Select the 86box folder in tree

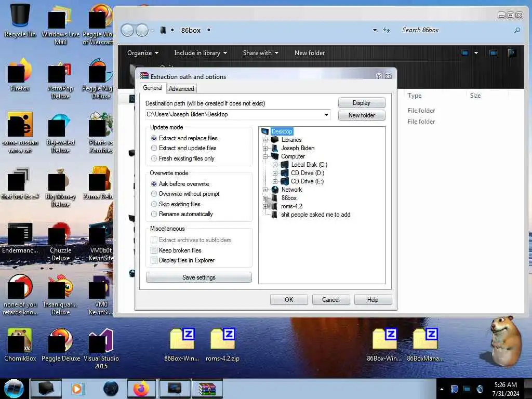tap(289, 198)
